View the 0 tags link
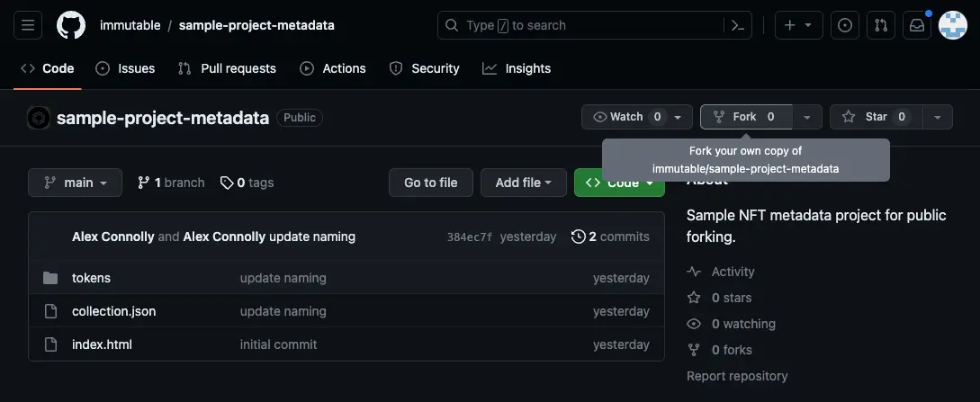980x402 pixels. click(x=247, y=183)
